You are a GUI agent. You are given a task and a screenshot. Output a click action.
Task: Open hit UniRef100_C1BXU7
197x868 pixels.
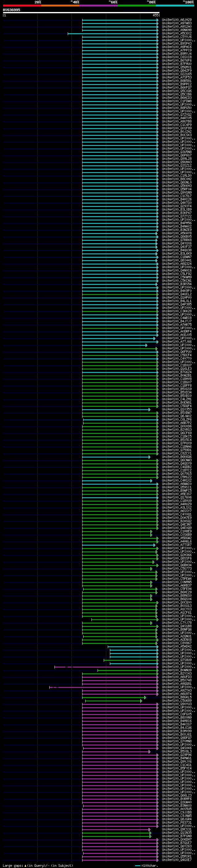click(x=176, y=365)
